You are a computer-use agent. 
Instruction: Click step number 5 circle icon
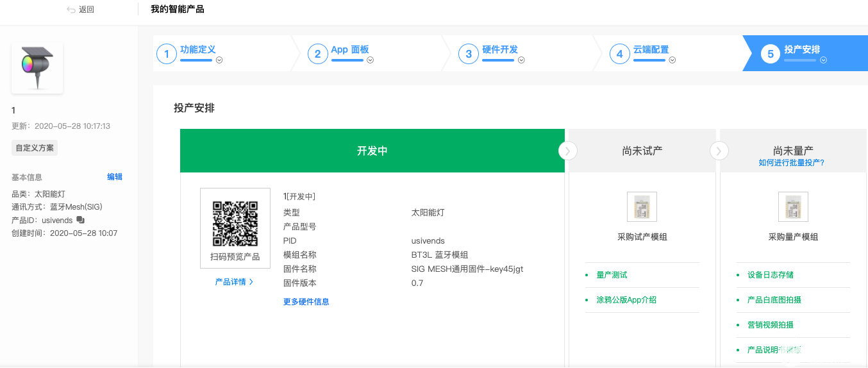coord(771,54)
